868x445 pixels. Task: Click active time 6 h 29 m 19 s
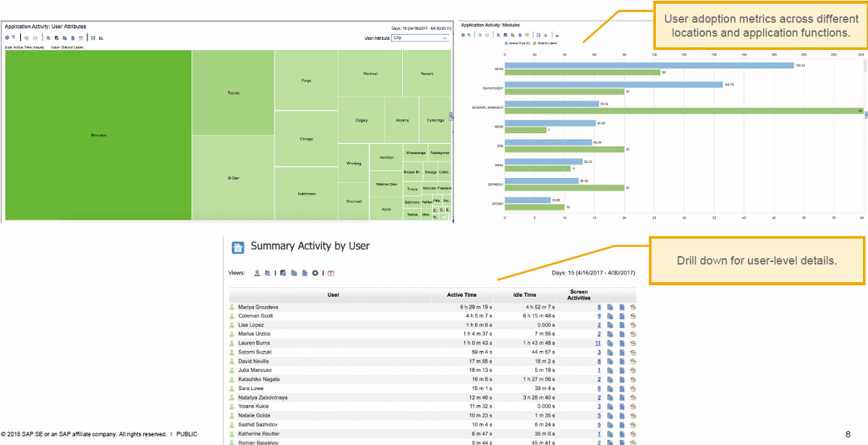(x=476, y=307)
